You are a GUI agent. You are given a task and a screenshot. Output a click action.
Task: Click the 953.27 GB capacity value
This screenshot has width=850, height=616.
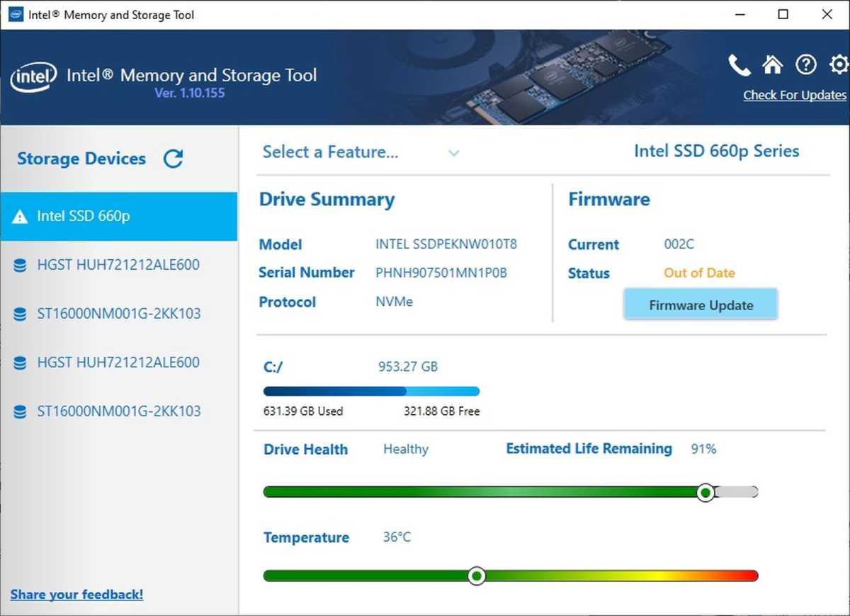pyautogui.click(x=408, y=367)
